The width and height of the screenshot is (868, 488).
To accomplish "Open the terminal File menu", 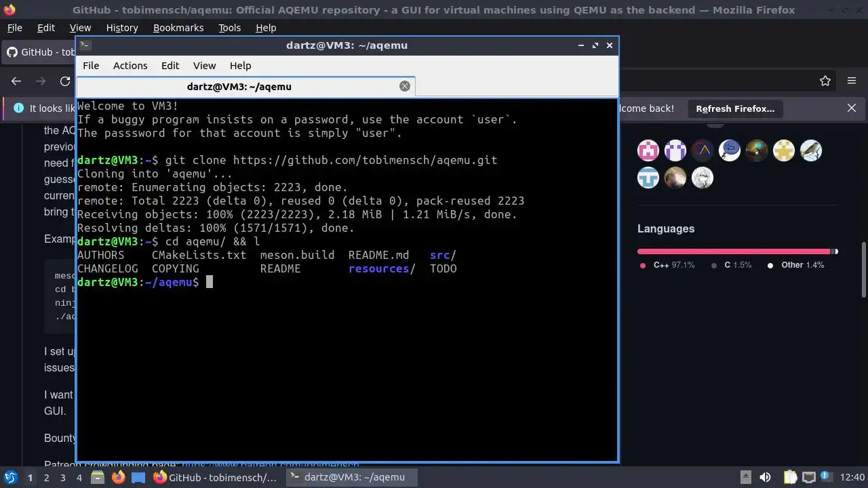I will click(x=91, y=66).
